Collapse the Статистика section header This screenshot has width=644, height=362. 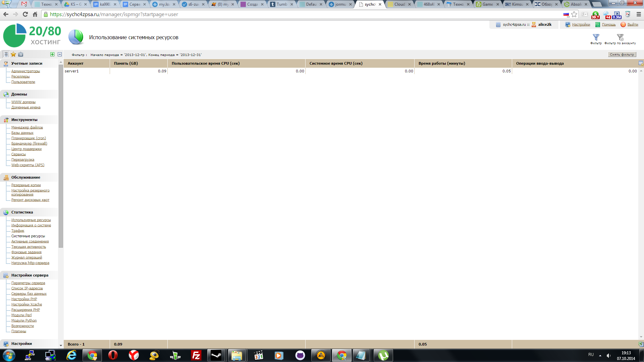click(22, 212)
